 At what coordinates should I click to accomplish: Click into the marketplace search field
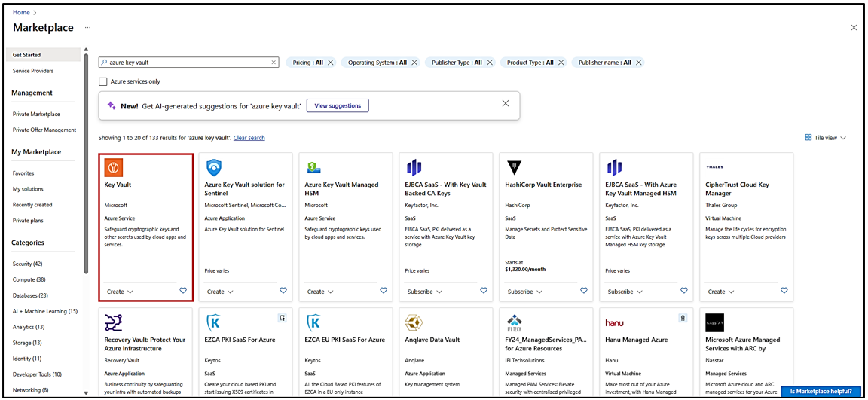click(x=188, y=63)
